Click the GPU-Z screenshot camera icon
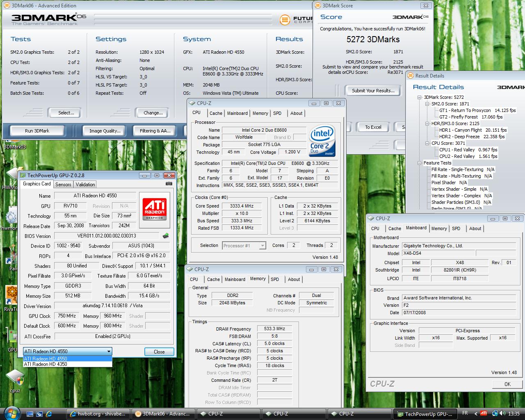Screen dimensions: 525x420 coord(169,184)
